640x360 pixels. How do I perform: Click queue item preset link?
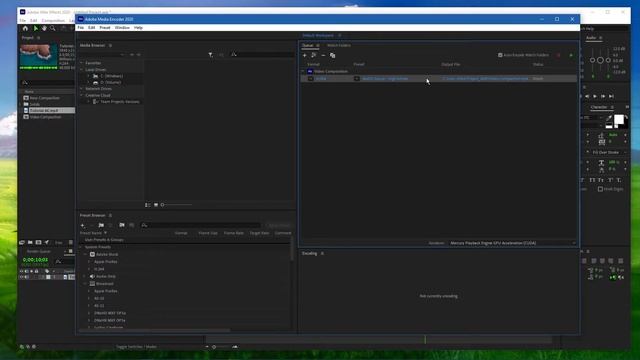385,78
